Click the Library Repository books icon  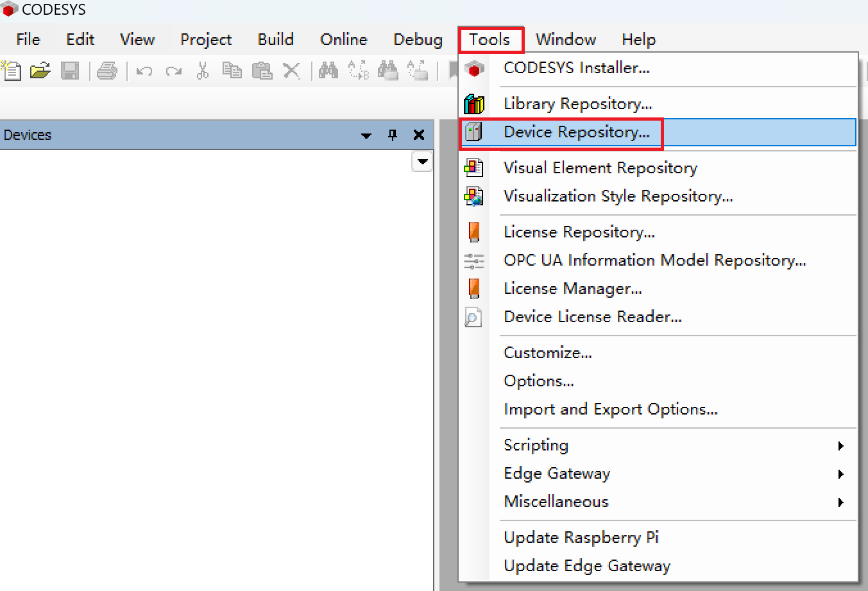pos(473,103)
